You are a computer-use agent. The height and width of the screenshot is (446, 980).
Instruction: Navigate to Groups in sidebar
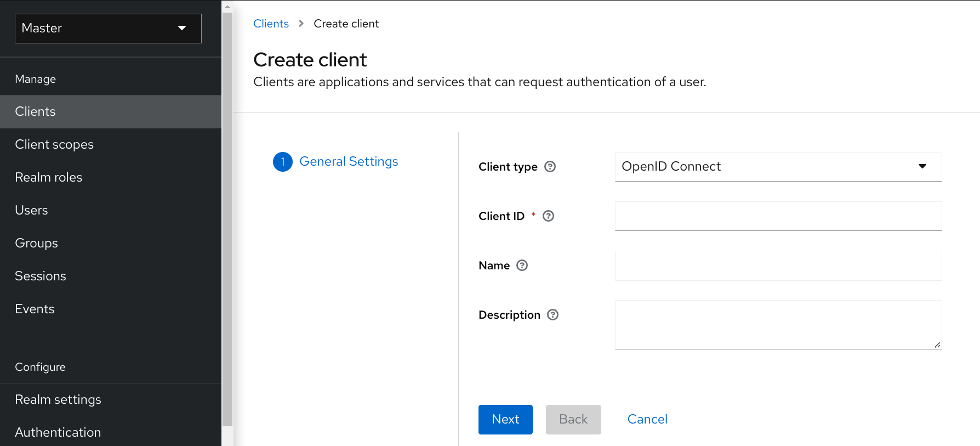pos(36,243)
